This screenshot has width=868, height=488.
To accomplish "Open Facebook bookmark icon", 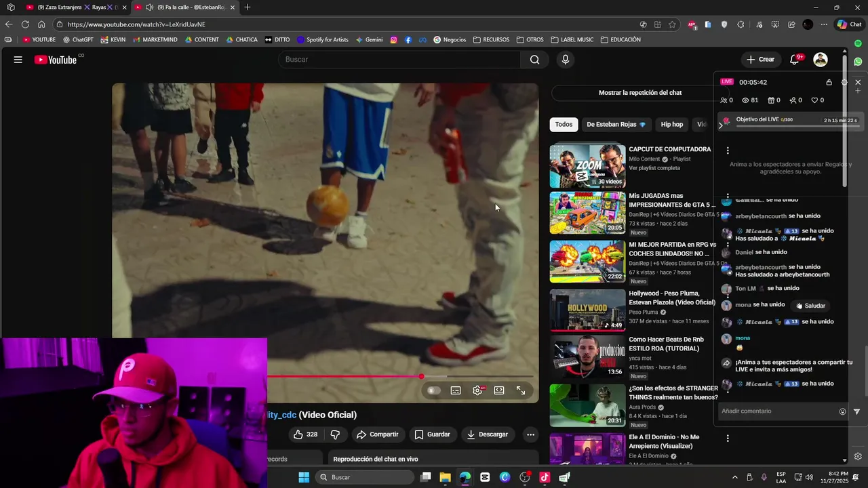I will click(x=408, y=40).
